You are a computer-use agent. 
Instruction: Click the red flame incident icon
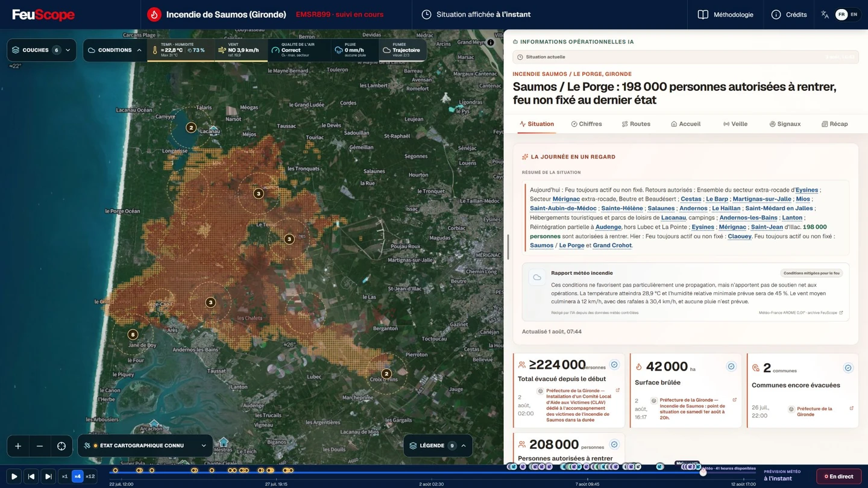click(x=154, y=14)
